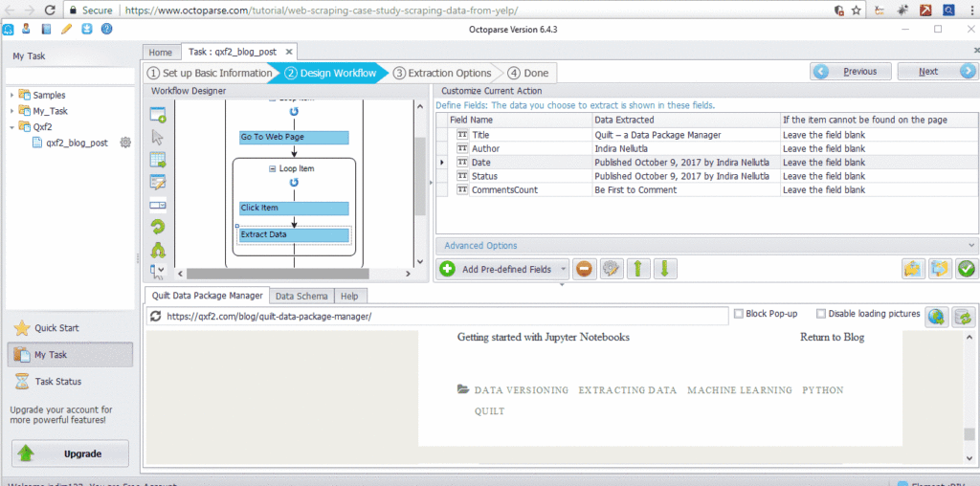The width and height of the screenshot is (980, 486).
Task: Click the green loop arrow workflow tool
Action: [158, 227]
